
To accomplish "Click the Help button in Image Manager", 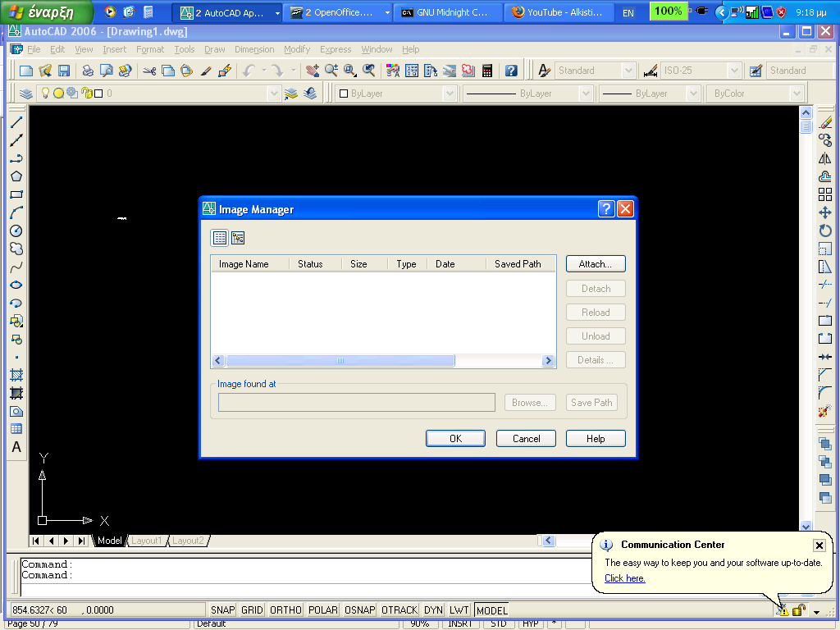I will [596, 438].
